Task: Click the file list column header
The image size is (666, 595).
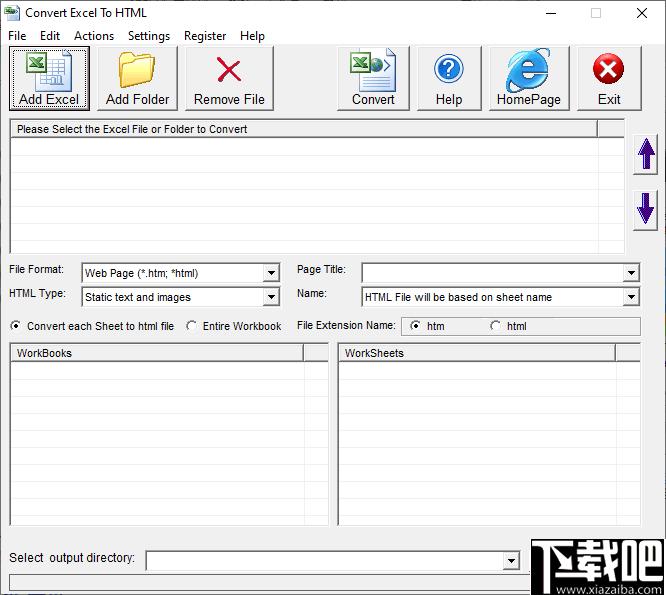Action: click(304, 129)
